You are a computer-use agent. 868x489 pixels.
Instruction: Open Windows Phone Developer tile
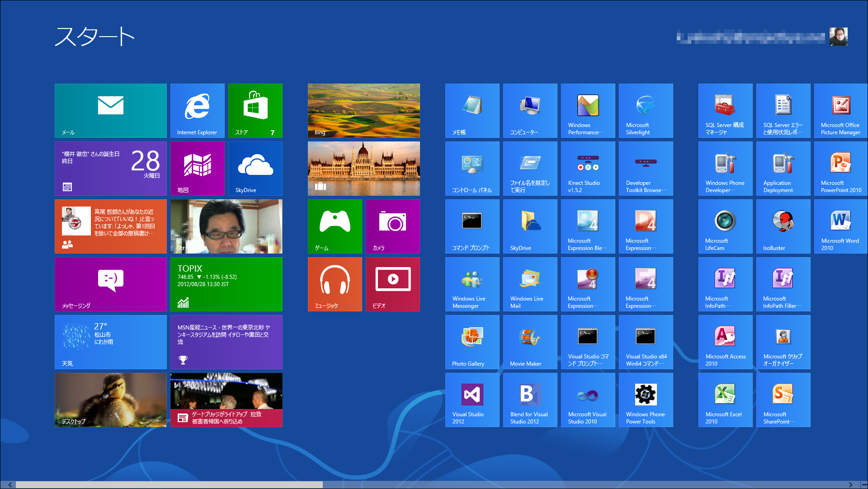[x=726, y=169]
